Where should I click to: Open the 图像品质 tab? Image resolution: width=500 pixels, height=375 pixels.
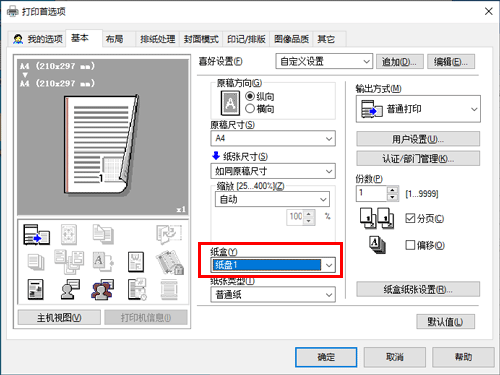(x=291, y=39)
